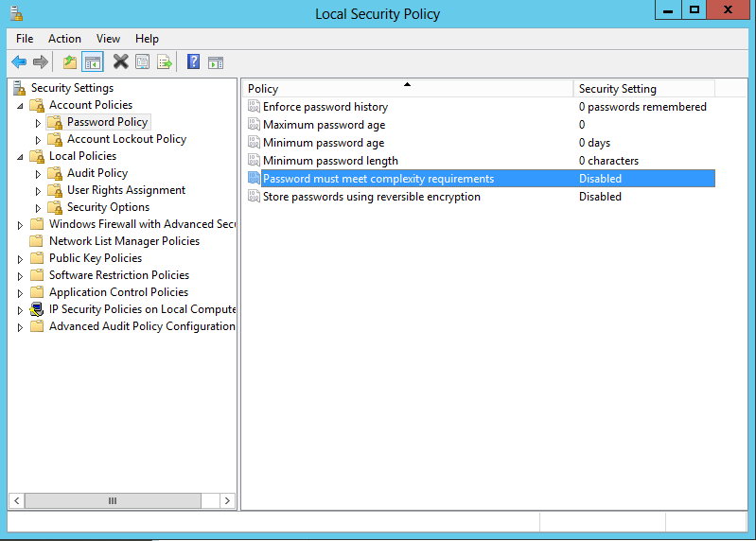The height and width of the screenshot is (541, 756).
Task: Open the View menu
Action: (108, 39)
